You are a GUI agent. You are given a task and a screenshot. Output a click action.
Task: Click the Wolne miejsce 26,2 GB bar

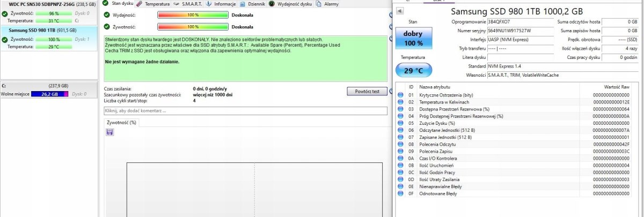point(50,94)
